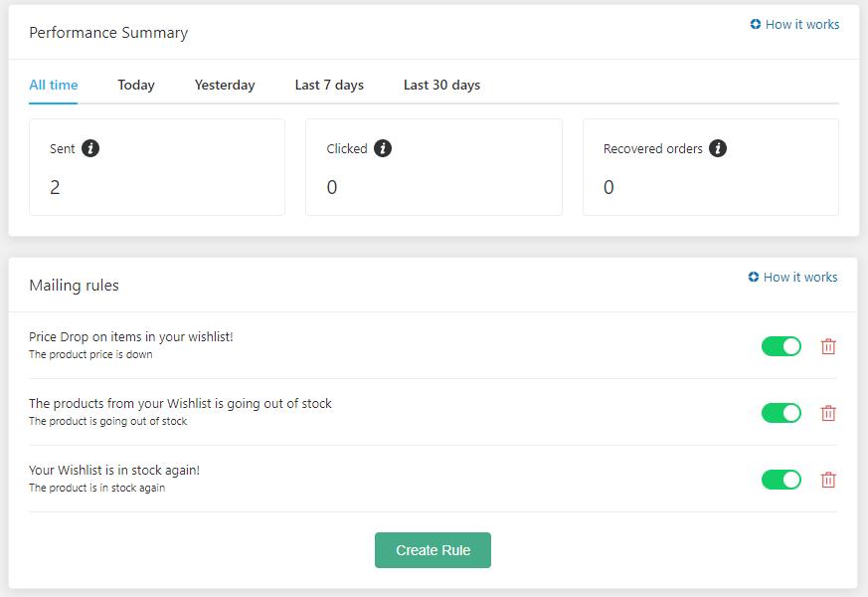Turn off the going out of stock toggle
This screenshot has width=868, height=597.
[x=781, y=413]
